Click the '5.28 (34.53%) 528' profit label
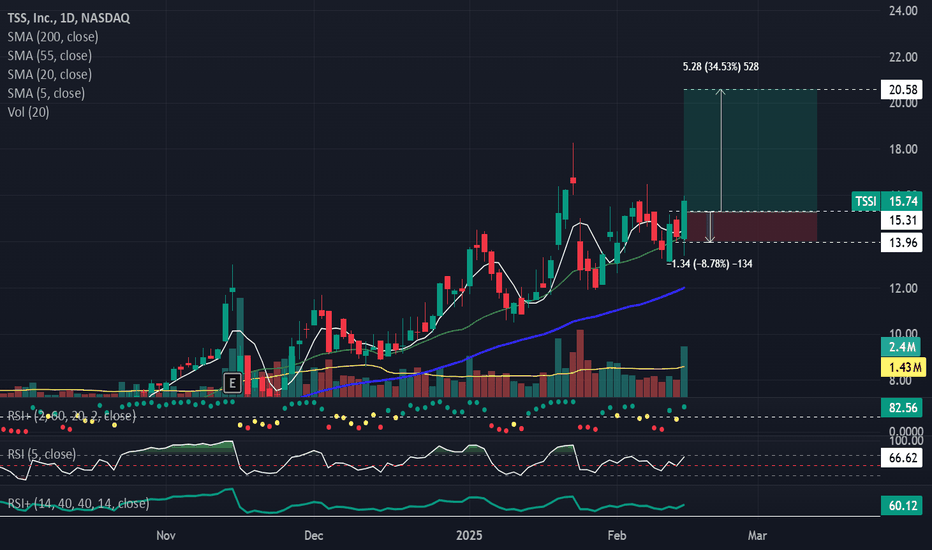The height and width of the screenshot is (550, 932). point(720,67)
